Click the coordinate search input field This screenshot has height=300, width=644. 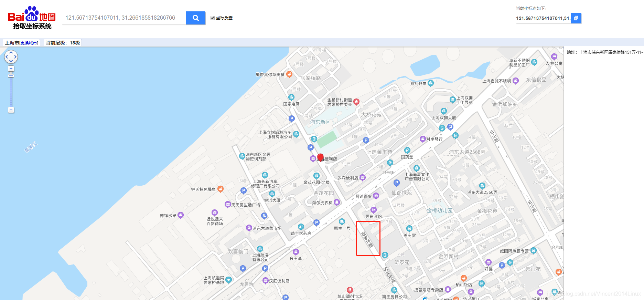pos(124,18)
